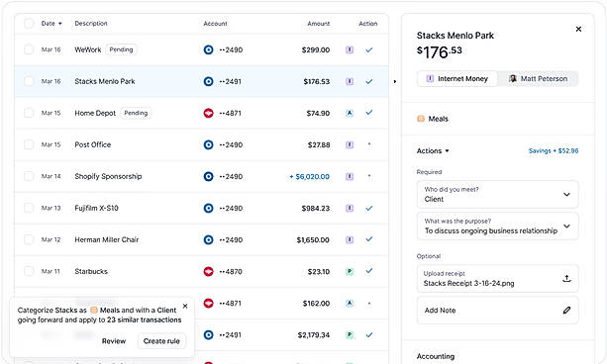Check the Stacks Menlo Park row checkbox
This screenshot has height=364, width=607.
coord(29,81)
